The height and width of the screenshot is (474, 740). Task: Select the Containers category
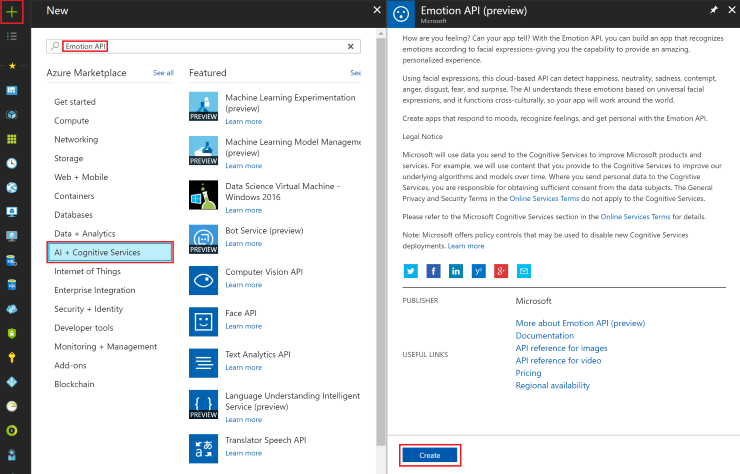[x=74, y=196]
